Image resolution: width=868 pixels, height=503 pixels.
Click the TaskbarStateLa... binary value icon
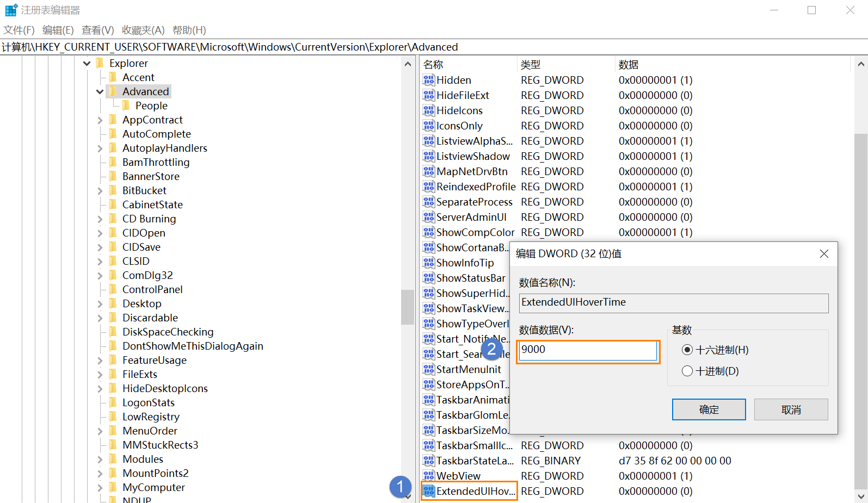point(429,461)
